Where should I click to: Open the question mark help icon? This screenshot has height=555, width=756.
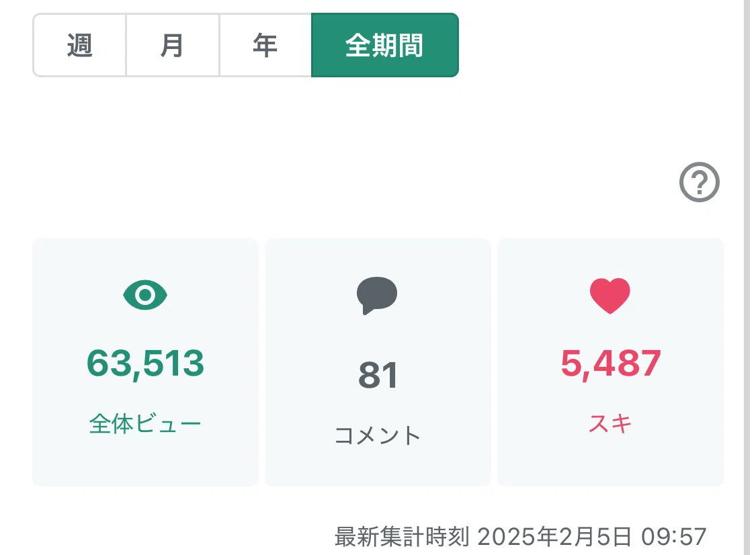tap(699, 182)
